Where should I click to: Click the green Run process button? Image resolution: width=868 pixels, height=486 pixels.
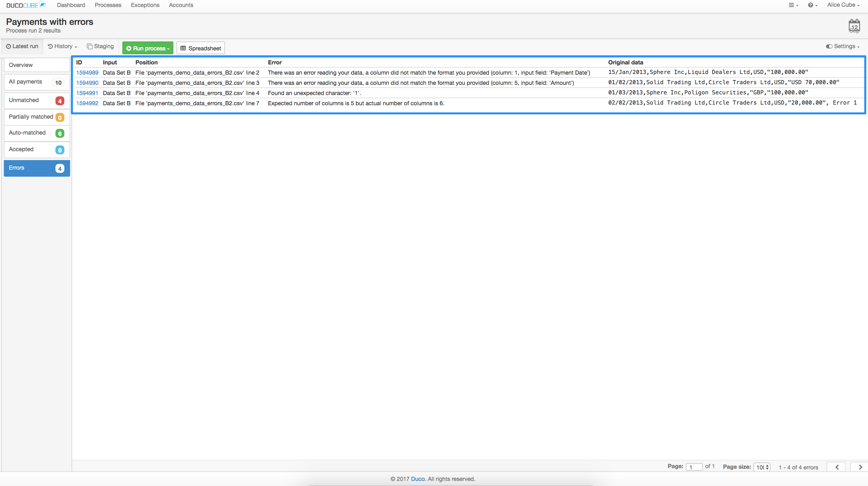pyautogui.click(x=148, y=48)
